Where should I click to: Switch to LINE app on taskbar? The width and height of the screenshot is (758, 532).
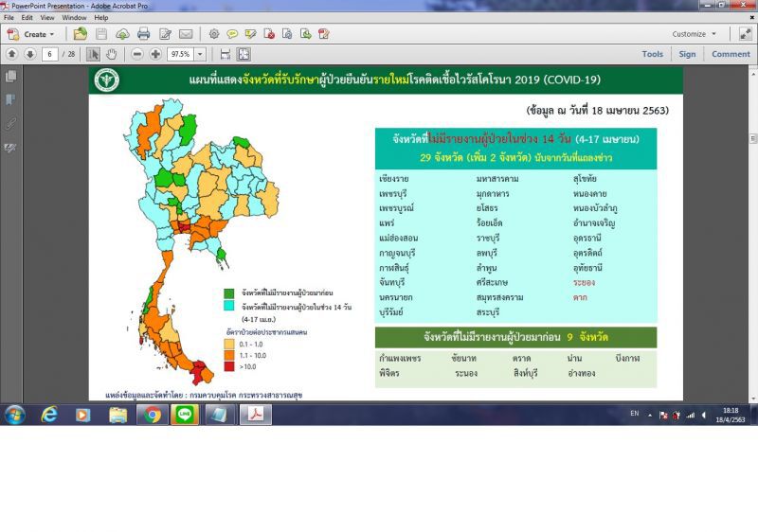tap(184, 415)
